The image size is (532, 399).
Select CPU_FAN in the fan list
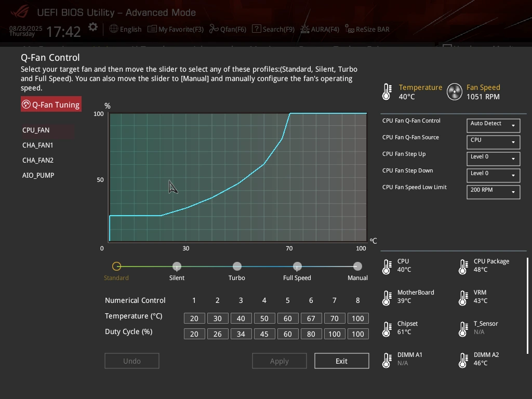(x=47, y=130)
